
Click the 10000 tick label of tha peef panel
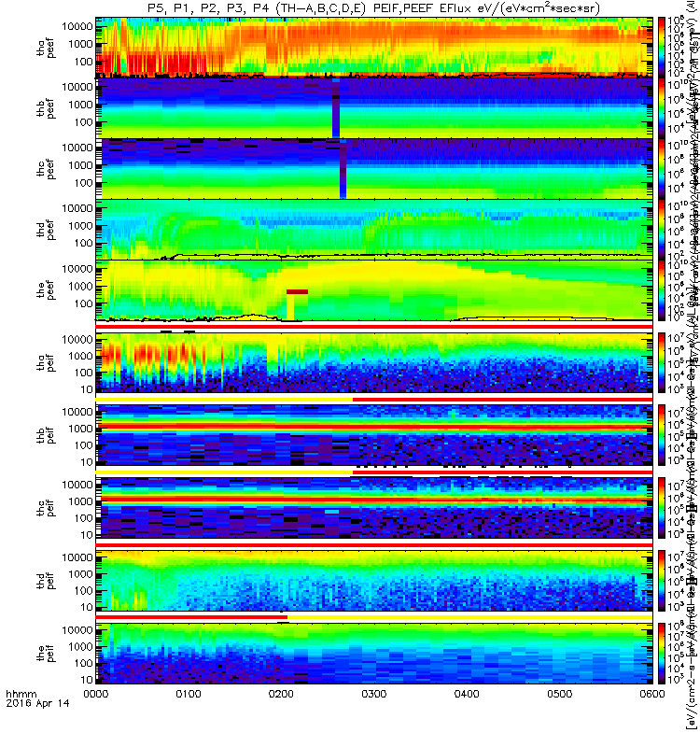(77, 27)
